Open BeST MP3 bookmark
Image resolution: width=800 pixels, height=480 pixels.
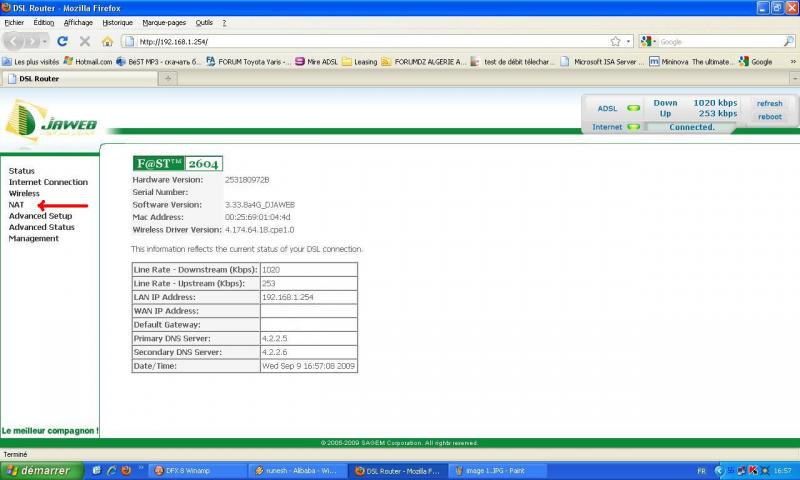(159, 62)
